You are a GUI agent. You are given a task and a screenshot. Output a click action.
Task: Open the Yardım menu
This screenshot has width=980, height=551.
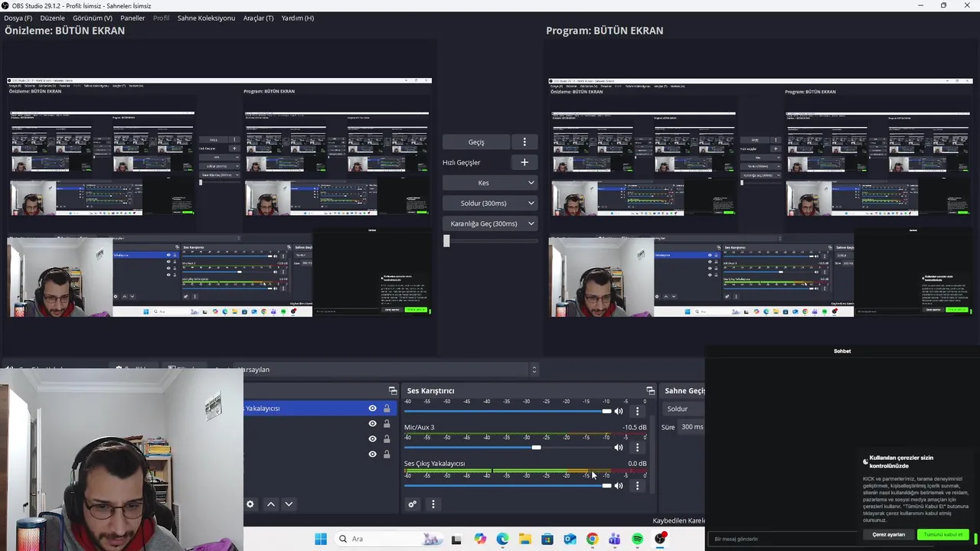(x=298, y=18)
